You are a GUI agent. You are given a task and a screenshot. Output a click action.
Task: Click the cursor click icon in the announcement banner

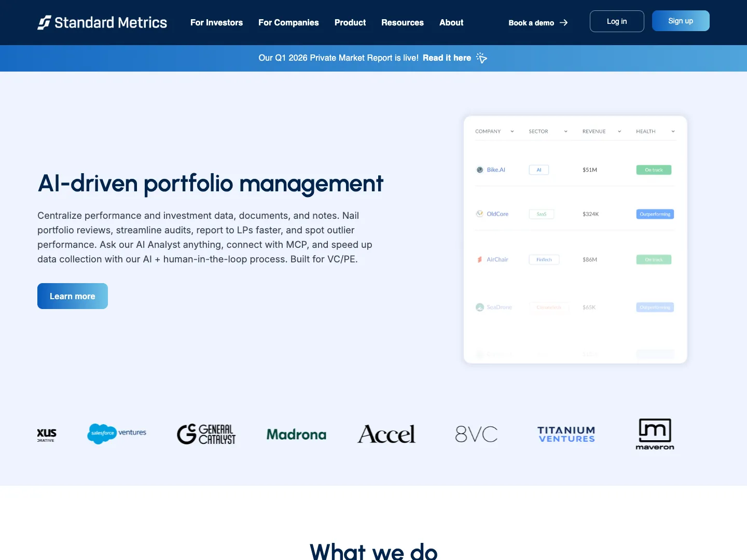tap(481, 58)
